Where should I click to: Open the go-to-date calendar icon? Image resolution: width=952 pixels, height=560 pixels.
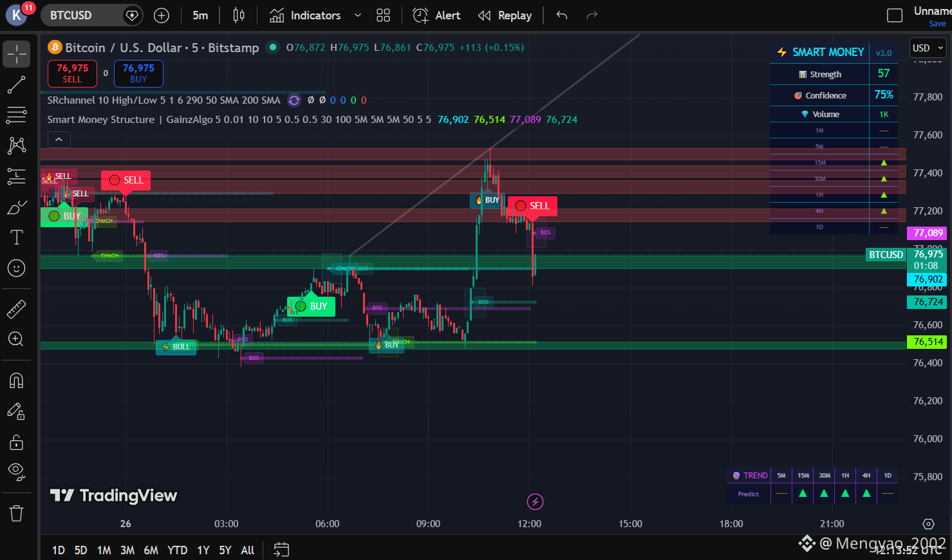coord(281,550)
